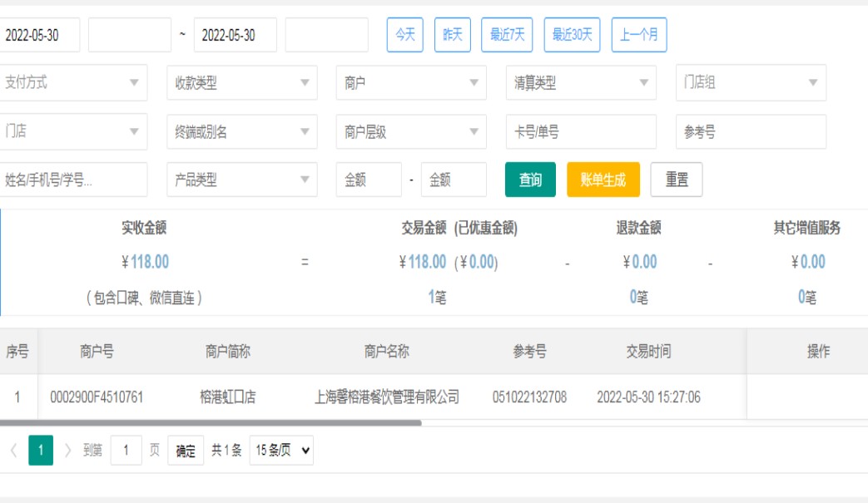Screen dimensions: 868x503
Task: Choose the 最近30天 date range
Action: (x=572, y=35)
